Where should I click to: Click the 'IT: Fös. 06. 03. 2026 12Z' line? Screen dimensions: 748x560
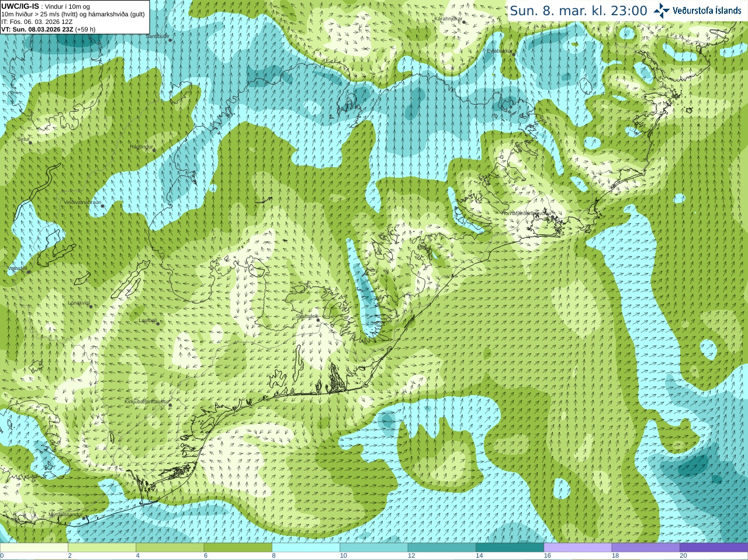click(37, 22)
